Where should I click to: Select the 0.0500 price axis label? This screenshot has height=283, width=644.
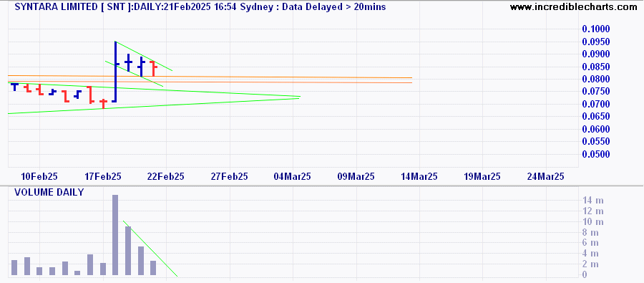pos(596,154)
